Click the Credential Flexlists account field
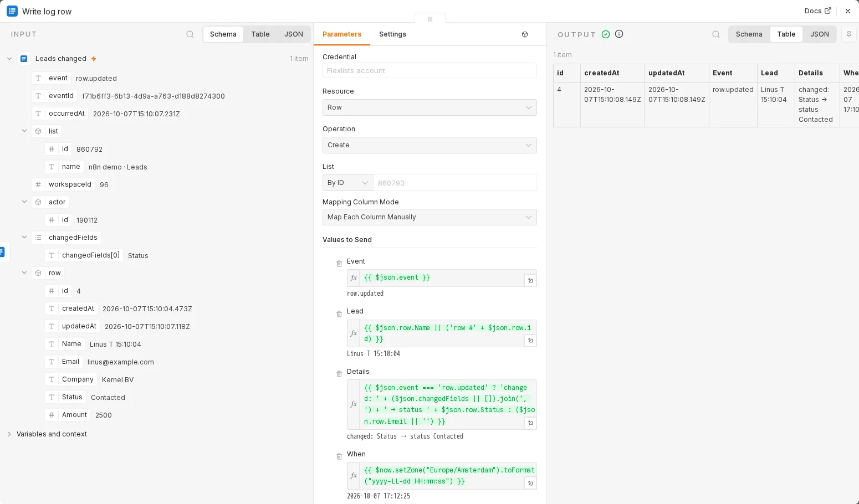Image resolution: width=859 pixels, height=504 pixels. (429, 70)
